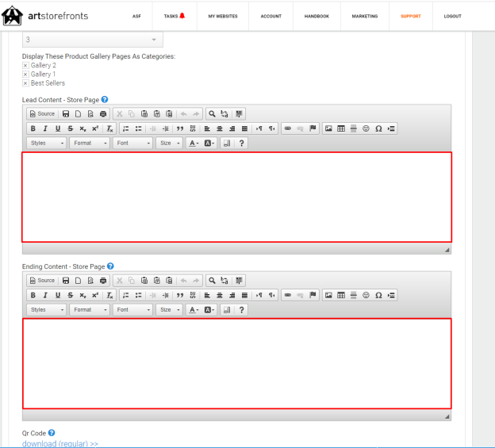Go to the SUPPORT menu item

(411, 16)
